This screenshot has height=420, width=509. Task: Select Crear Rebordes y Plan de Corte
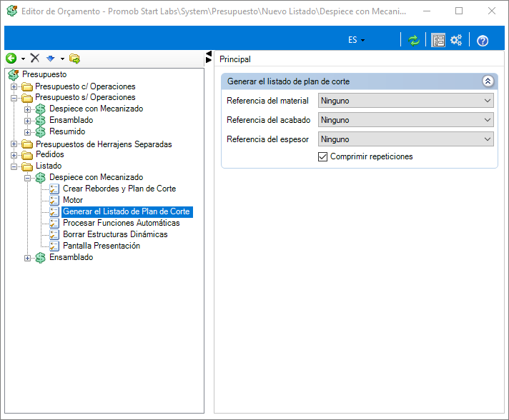pyautogui.click(x=119, y=189)
